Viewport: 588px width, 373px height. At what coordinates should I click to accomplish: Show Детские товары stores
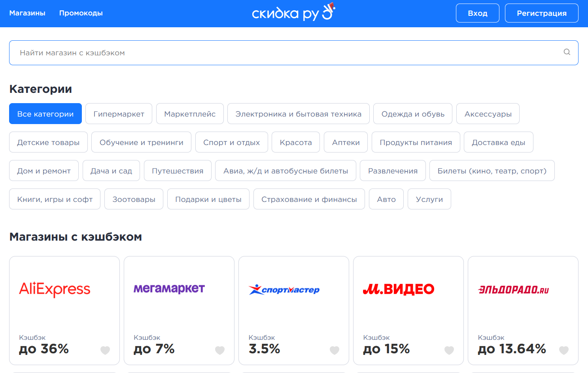pos(48,142)
